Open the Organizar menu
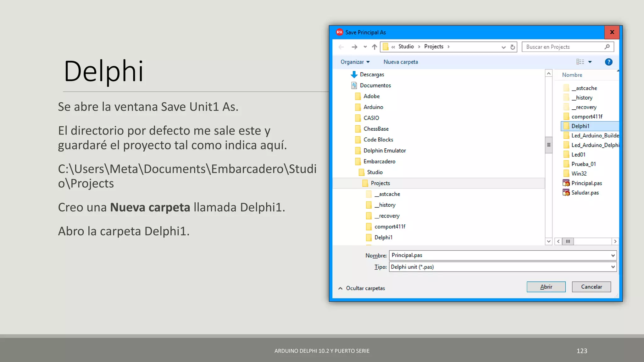The width and height of the screenshot is (644, 362). point(355,62)
